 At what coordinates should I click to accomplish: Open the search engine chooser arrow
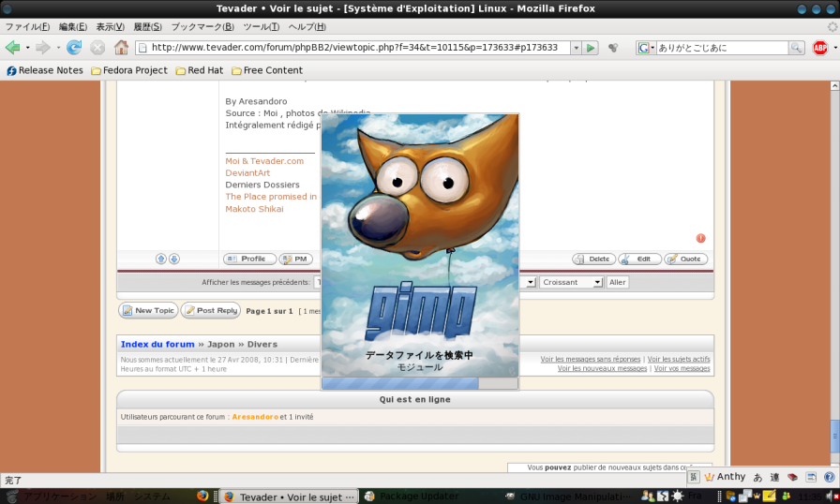[x=652, y=48]
